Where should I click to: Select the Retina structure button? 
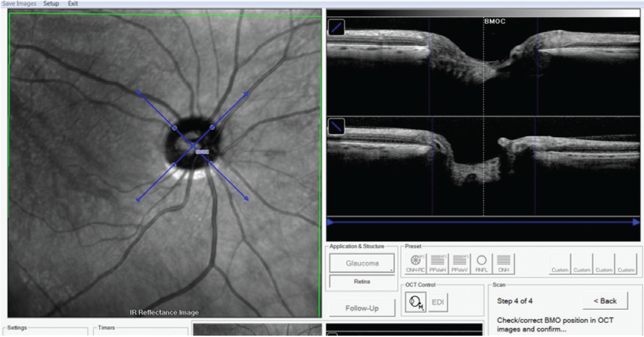[362, 281]
